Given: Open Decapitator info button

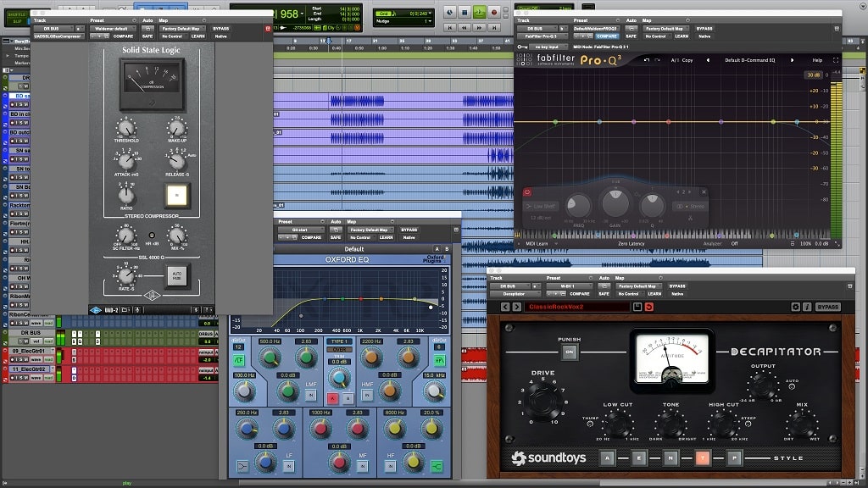Looking at the screenshot, I should (x=807, y=307).
